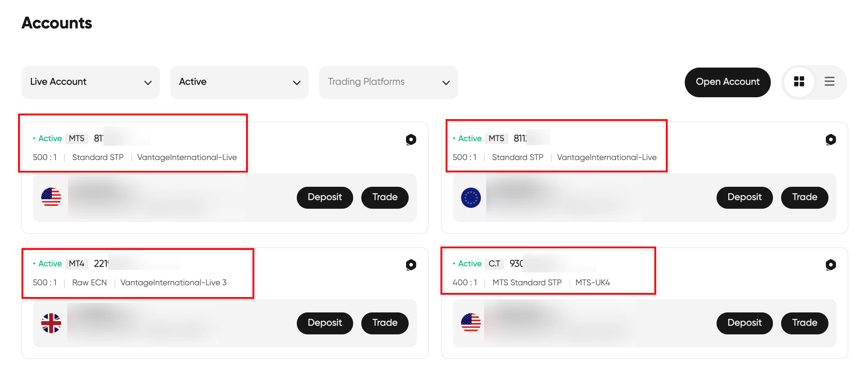This screenshot has height=383, width=868.
Task: Open settings icon on EUR MT5 account
Action: (x=831, y=139)
